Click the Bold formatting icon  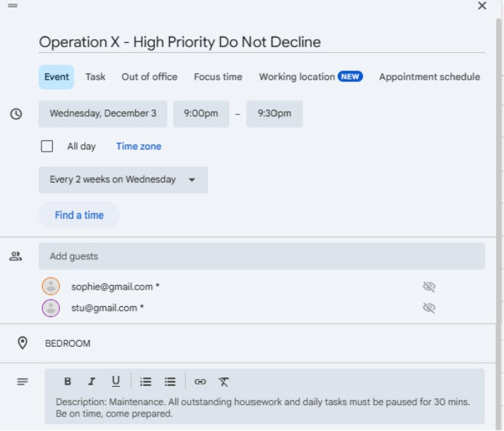[68, 382]
